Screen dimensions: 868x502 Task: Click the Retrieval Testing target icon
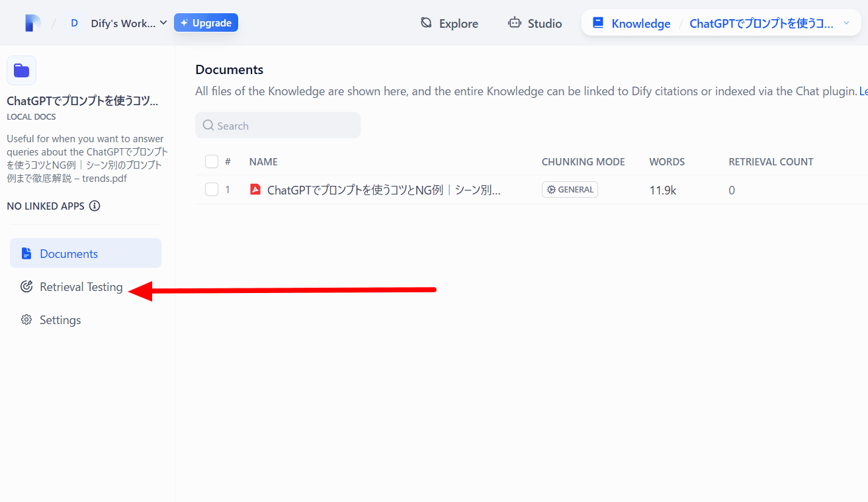(26, 286)
